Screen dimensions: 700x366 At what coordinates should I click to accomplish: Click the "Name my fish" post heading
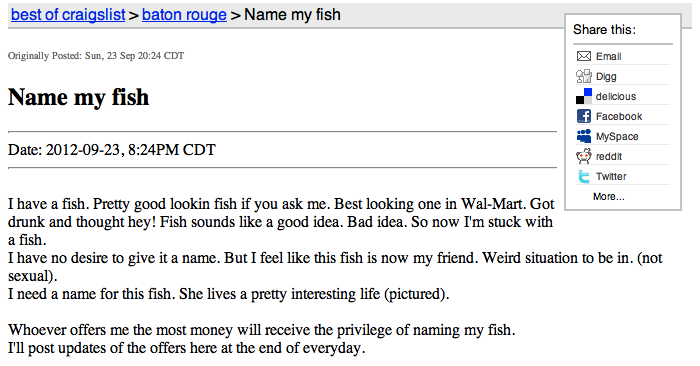[x=79, y=97]
